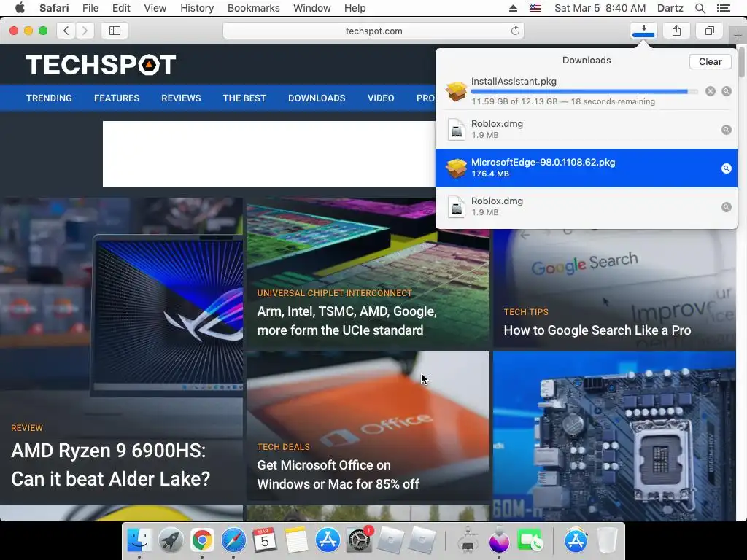Open the App Store icon beside Notes

point(328,540)
